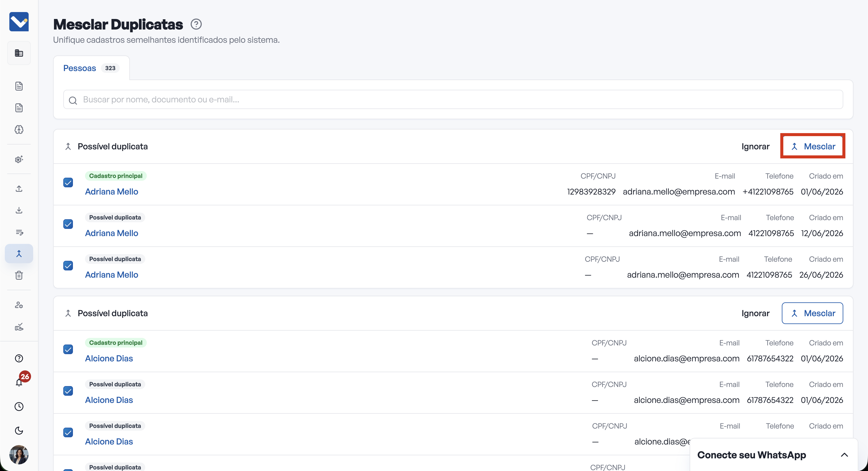The image size is (868, 471).
Task: Uncheck the Possível duplicata Alcione Dias row created 01/06/2026
Action: point(68,391)
